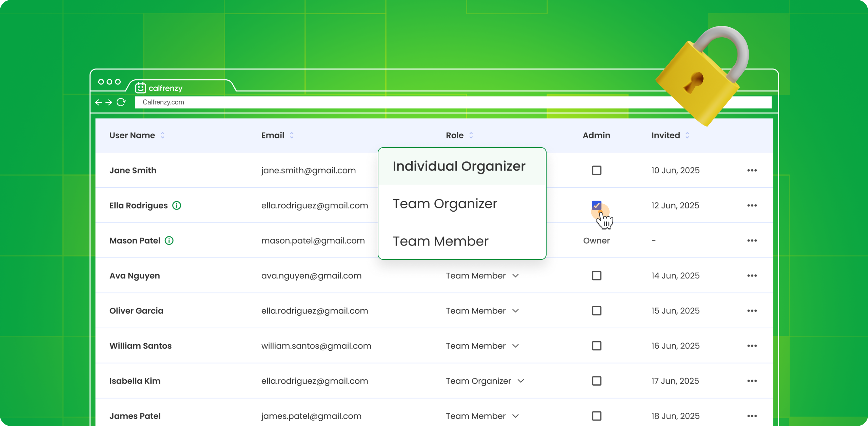
Task: Uncheck Ella Rodrigues admin checkbox
Action: 596,205
